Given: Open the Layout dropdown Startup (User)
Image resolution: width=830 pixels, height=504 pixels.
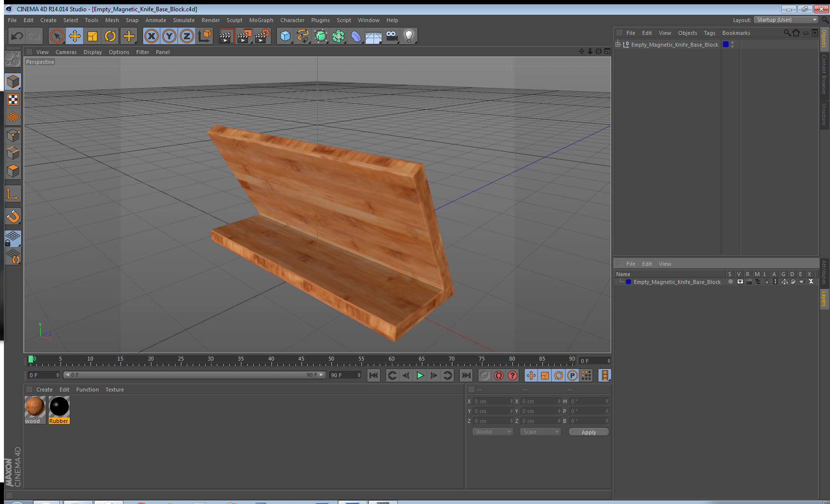Looking at the screenshot, I should [x=786, y=20].
